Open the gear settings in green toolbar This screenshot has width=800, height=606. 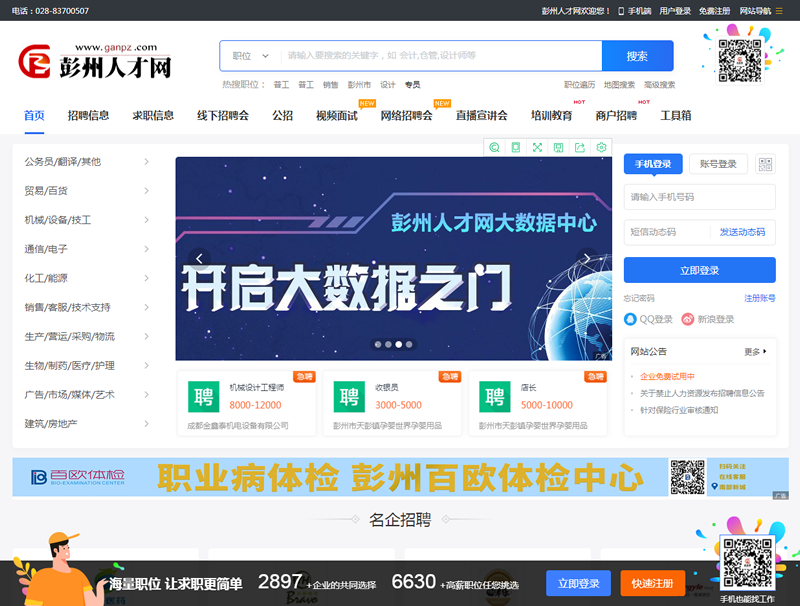click(x=602, y=147)
